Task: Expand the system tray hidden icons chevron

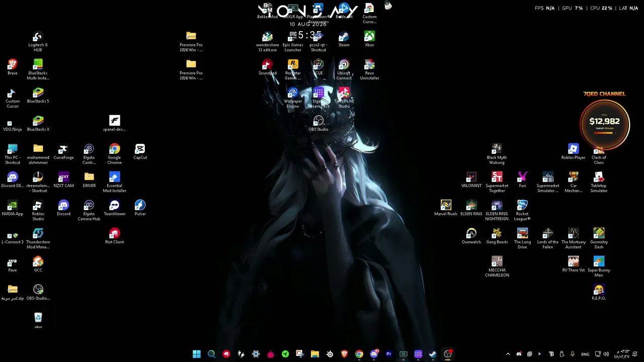Action: pos(508,354)
